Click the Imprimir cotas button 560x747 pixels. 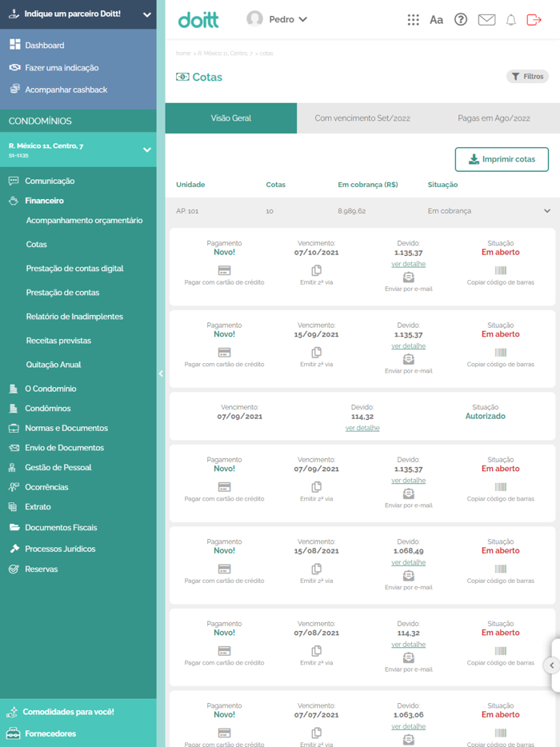point(502,159)
